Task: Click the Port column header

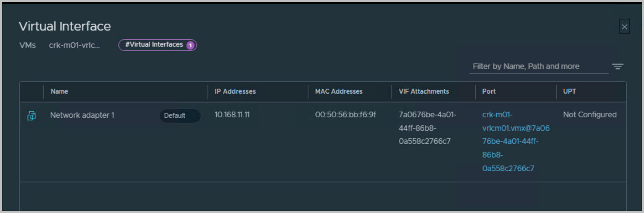Action: 489,91
